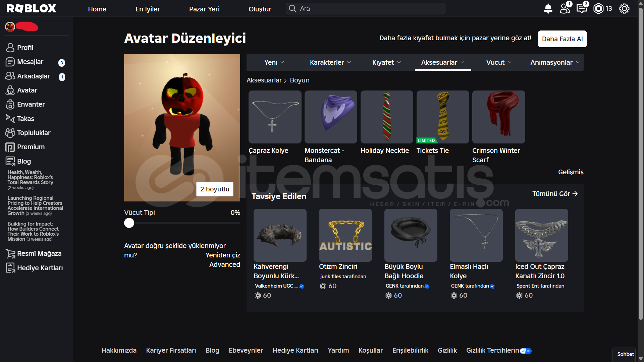Open blog post Launching Regional Pricing

[x=35, y=205]
